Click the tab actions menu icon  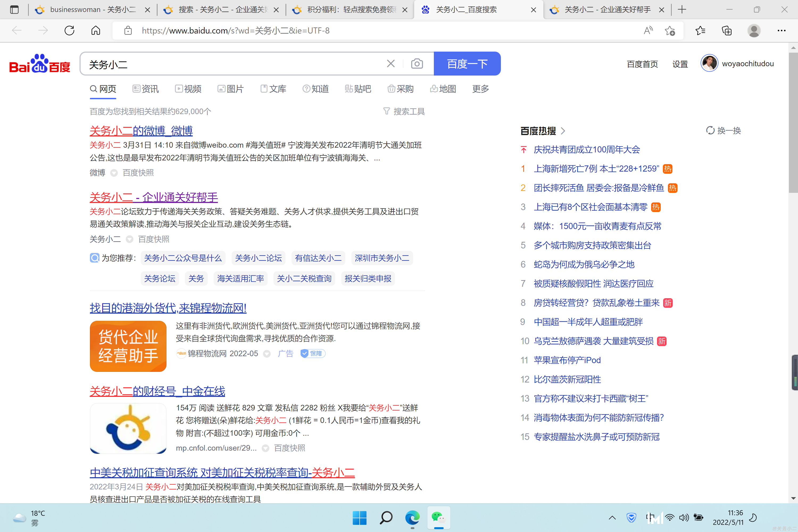[14, 10]
